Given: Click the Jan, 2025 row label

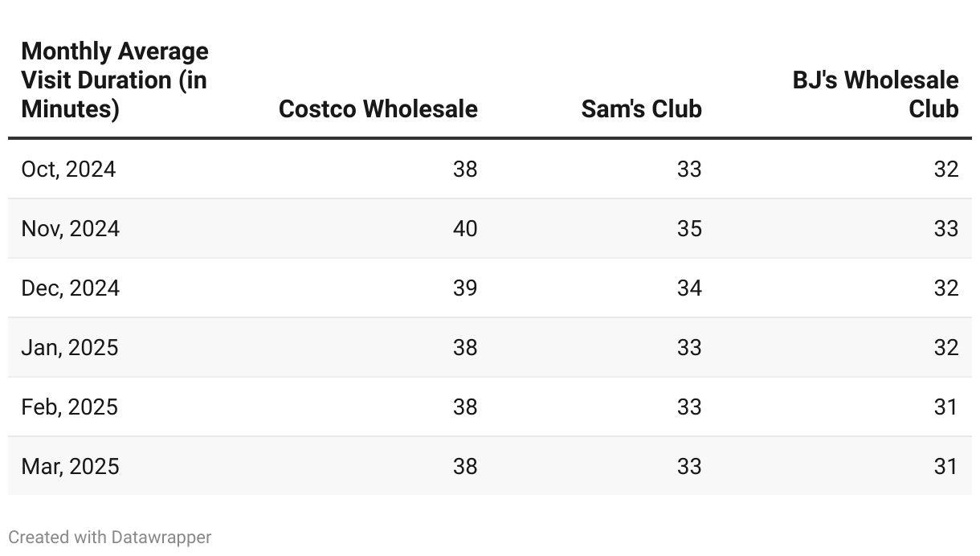Looking at the screenshot, I should pyautogui.click(x=70, y=347).
